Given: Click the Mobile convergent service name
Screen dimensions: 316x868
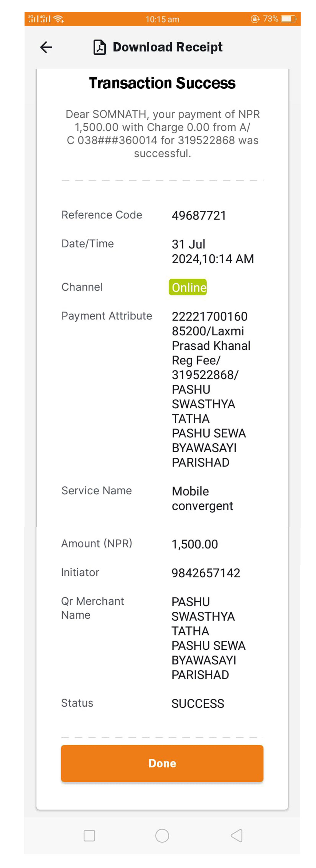Looking at the screenshot, I should point(202,498).
